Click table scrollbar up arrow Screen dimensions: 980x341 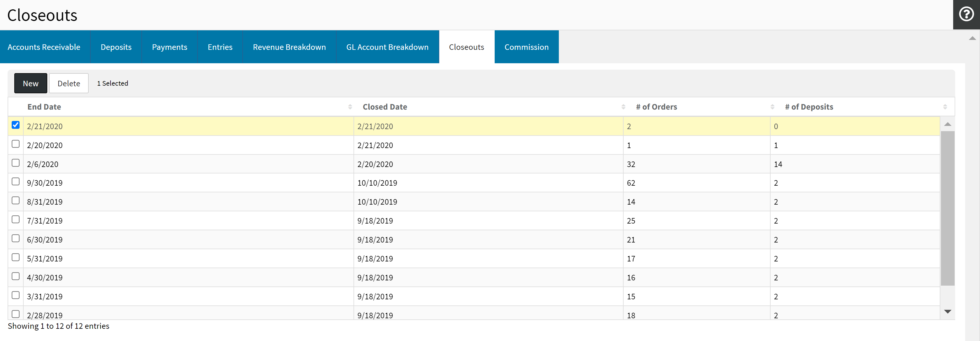(947, 124)
